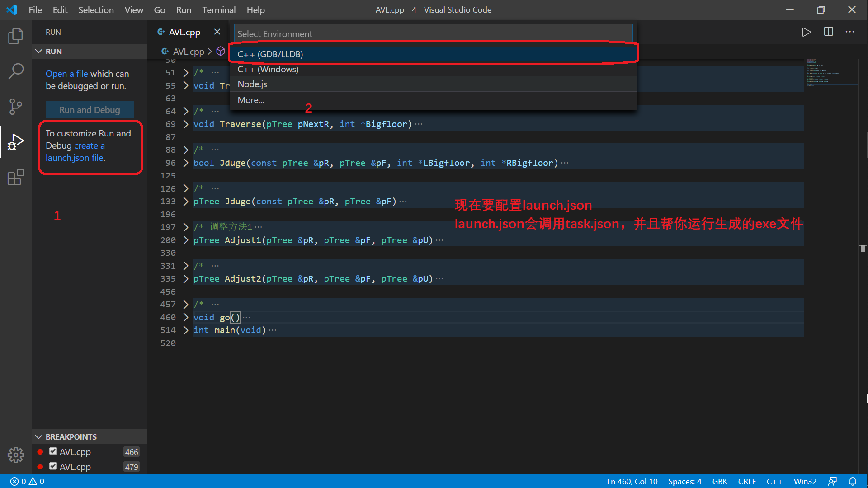Click Win32 configuration status entry
Screen dimensions: 868x488
(x=805, y=482)
